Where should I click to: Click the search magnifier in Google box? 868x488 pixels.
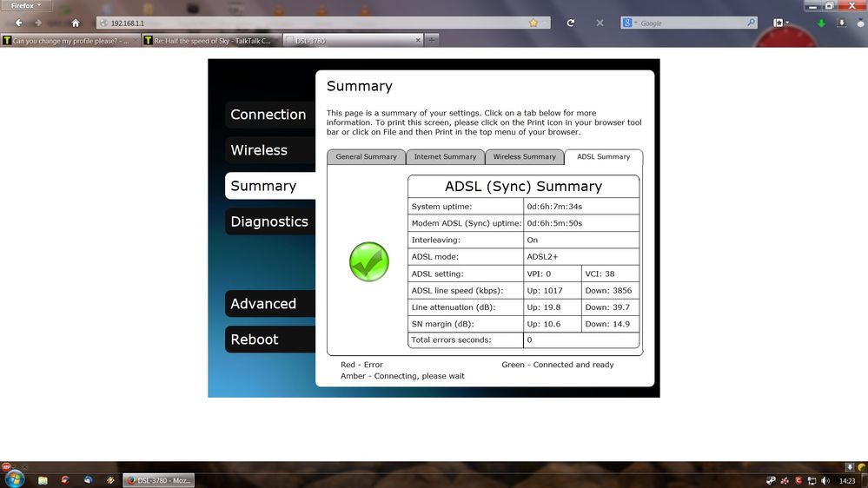coord(751,23)
